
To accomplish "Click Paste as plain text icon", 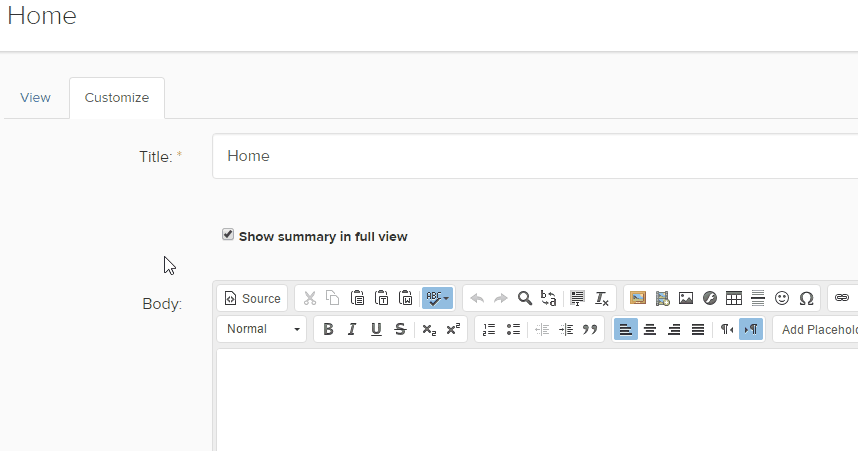I will click(x=381, y=298).
